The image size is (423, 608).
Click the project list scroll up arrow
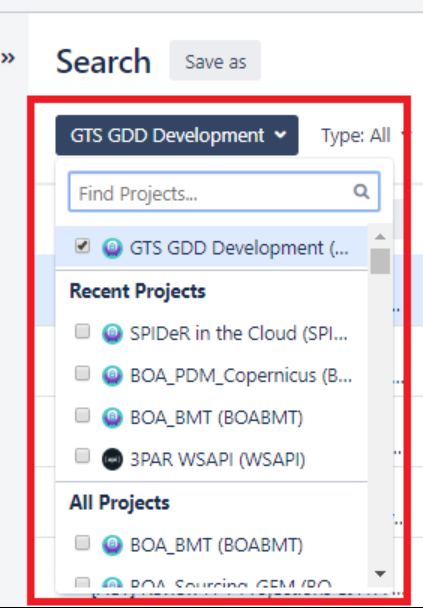(380, 236)
